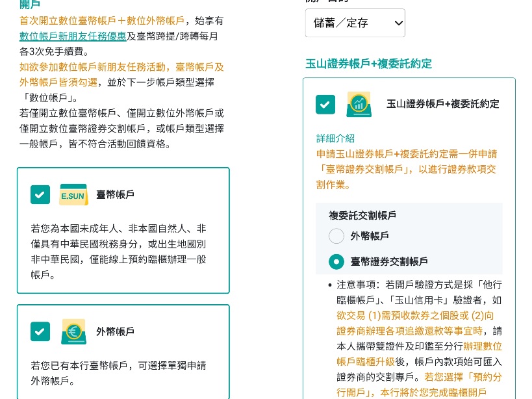Image resolution: width=532 pixels, height=399 pixels.
Task: Click the 複委託交割帳戶 label
Action: (x=362, y=216)
